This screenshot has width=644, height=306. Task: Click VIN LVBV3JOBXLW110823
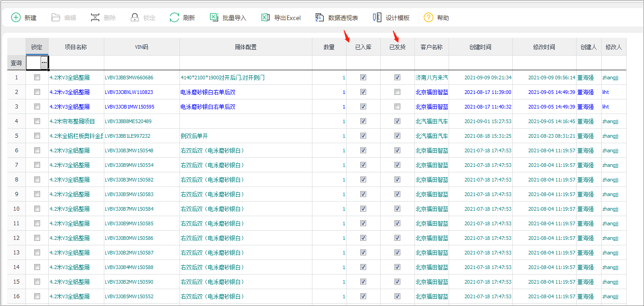pyautogui.click(x=129, y=92)
